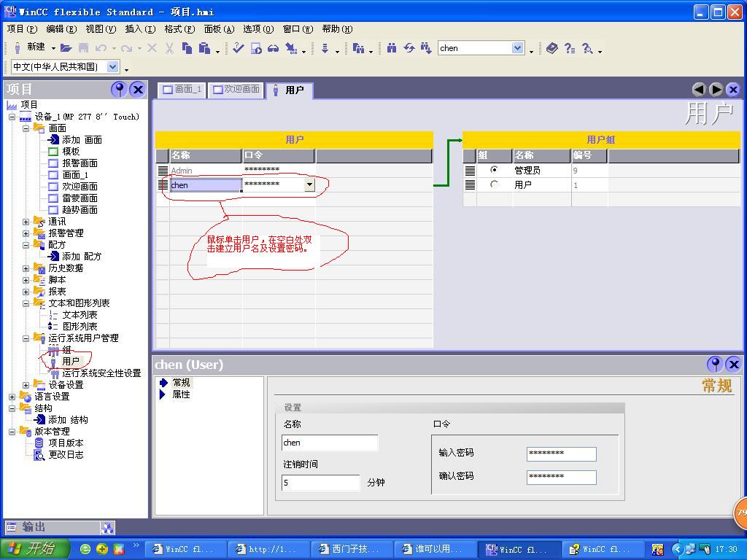Click the 西门子技... taskbar button

pyautogui.click(x=352, y=549)
